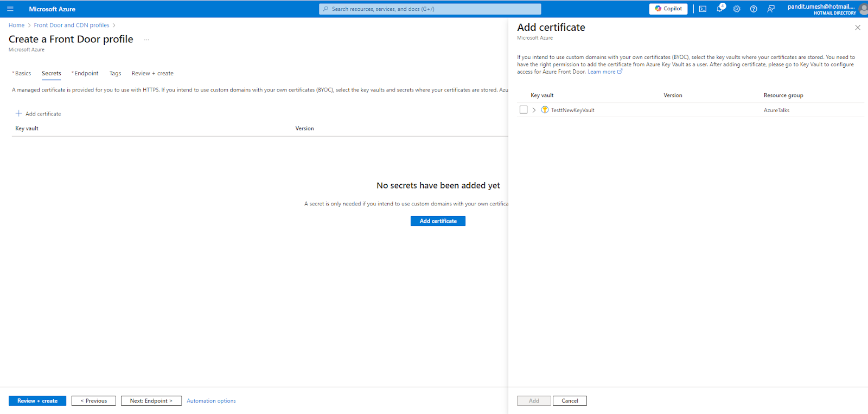The width and height of the screenshot is (868, 414).
Task: Click the plus icon for Add certificate
Action: coord(19,113)
